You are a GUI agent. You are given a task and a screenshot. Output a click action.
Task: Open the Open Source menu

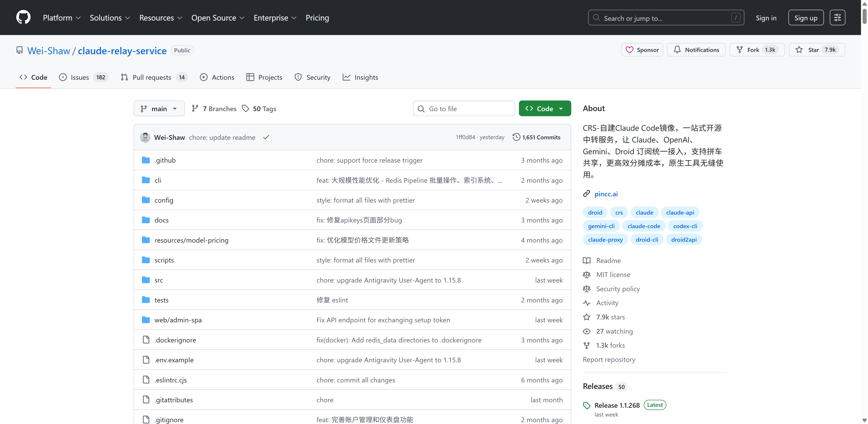(218, 18)
